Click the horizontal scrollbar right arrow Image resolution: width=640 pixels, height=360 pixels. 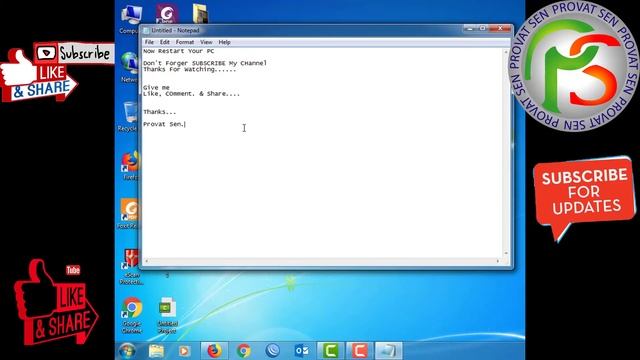click(498, 261)
